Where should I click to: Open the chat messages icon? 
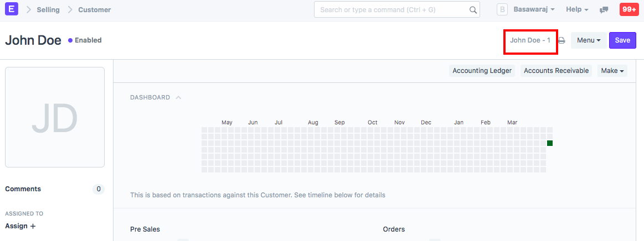604,10
